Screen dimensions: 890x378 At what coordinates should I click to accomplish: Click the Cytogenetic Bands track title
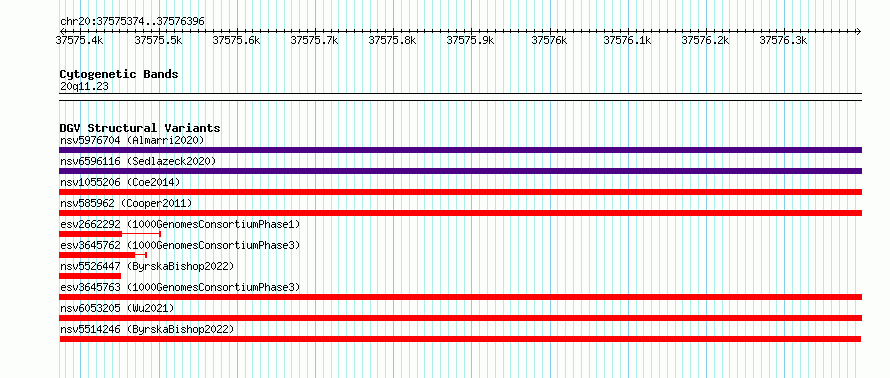point(119,74)
